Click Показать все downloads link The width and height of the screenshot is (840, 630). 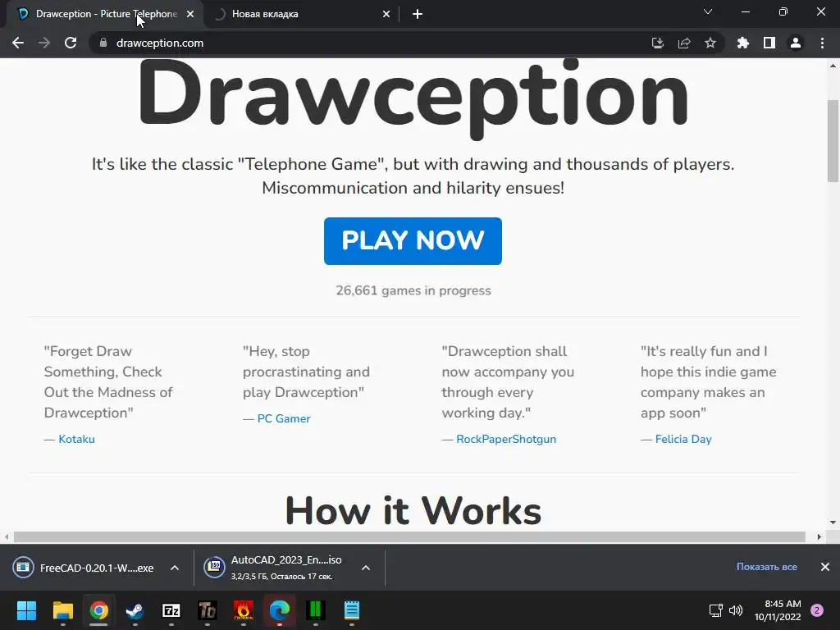click(x=767, y=567)
